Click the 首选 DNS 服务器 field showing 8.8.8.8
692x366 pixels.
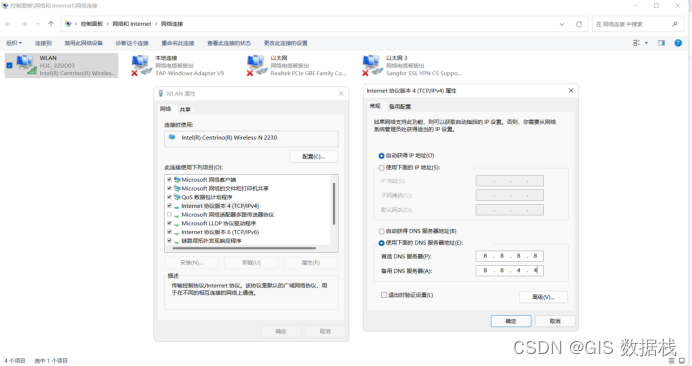510,256
